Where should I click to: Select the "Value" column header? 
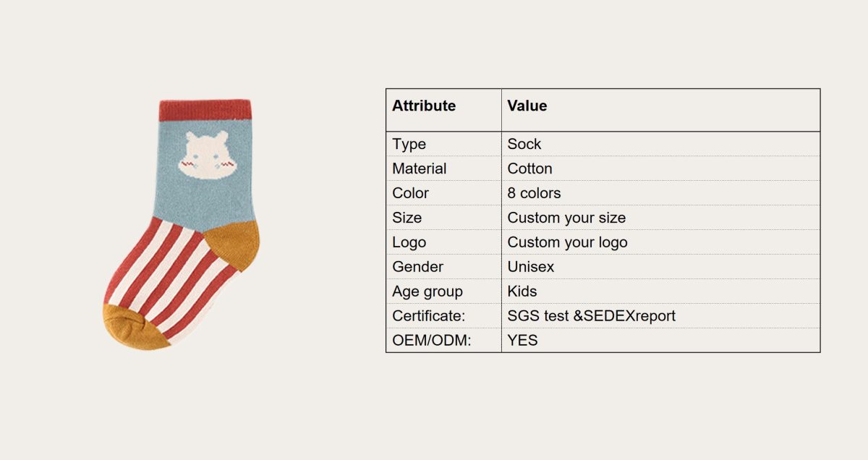pos(527,106)
